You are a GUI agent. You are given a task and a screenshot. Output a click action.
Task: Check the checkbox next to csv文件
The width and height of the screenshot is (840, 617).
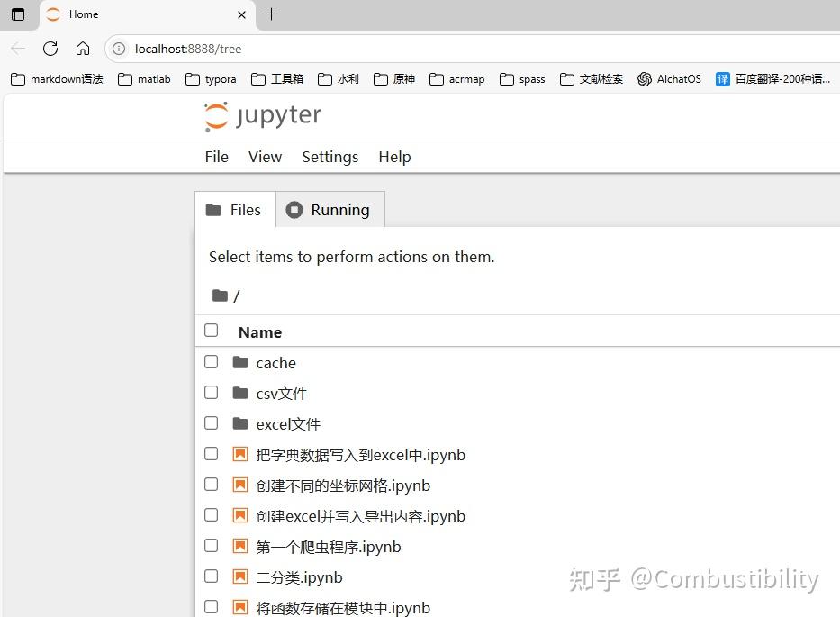click(x=211, y=392)
